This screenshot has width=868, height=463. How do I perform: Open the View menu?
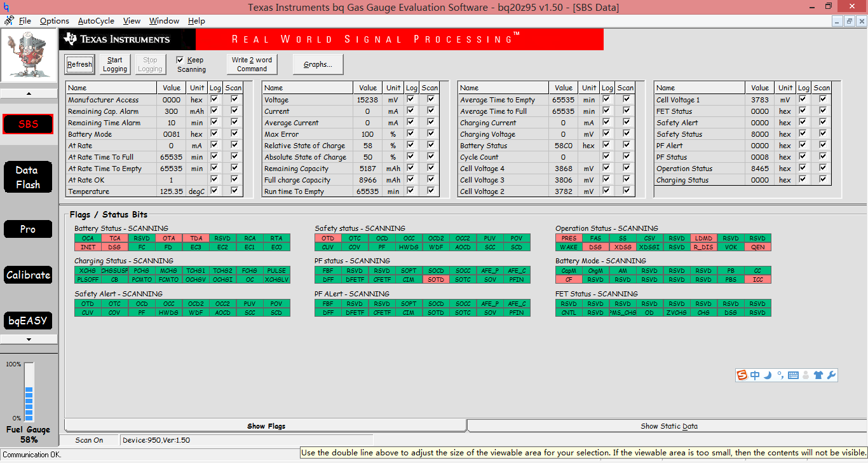click(x=132, y=21)
